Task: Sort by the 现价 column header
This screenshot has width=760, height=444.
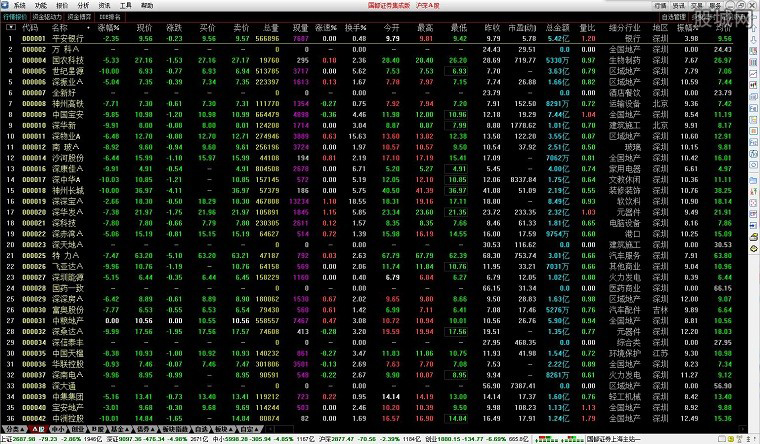Action: coord(144,28)
